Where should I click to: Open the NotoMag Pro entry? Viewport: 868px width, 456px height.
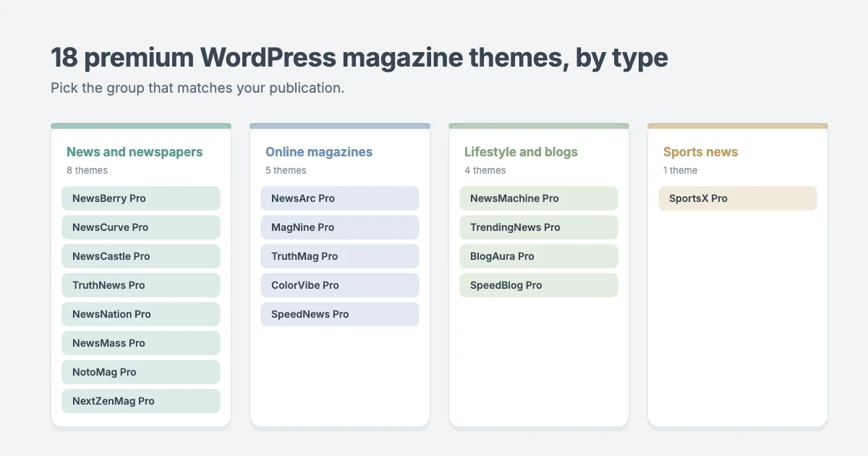pyautogui.click(x=141, y=372)
